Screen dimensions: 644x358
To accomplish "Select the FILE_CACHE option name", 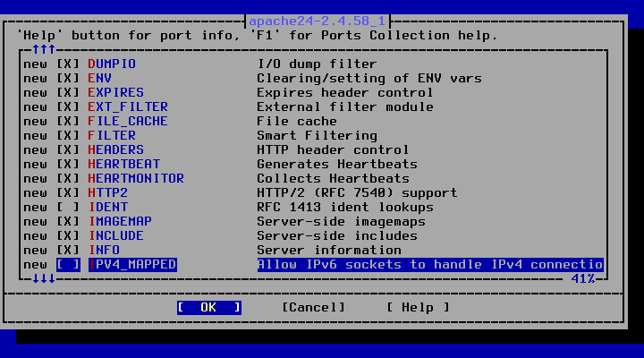I will (128, 121).
